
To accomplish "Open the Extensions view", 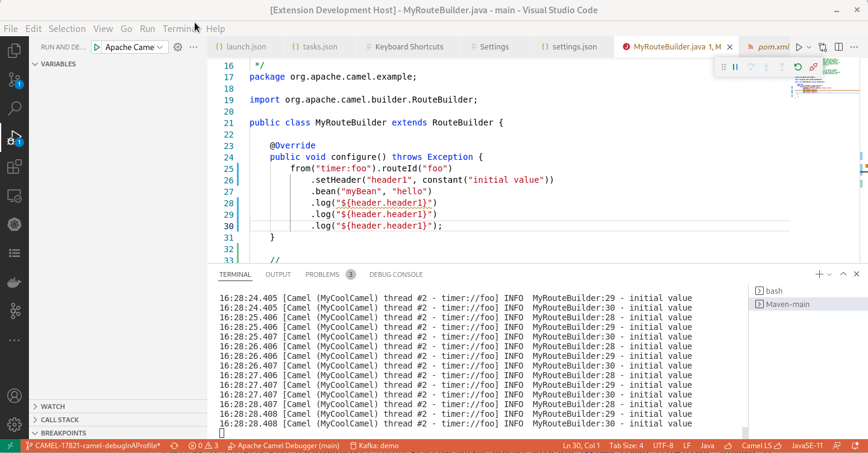I will 14,166.
